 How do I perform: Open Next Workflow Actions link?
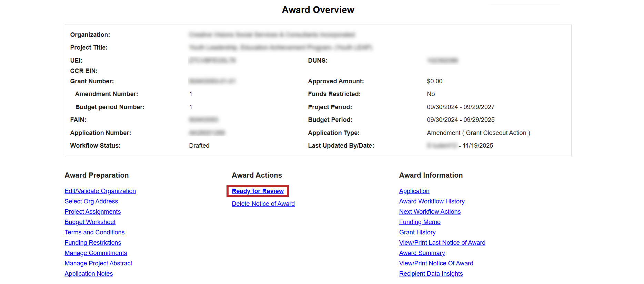pyautogui.click(x=430, y=212)
